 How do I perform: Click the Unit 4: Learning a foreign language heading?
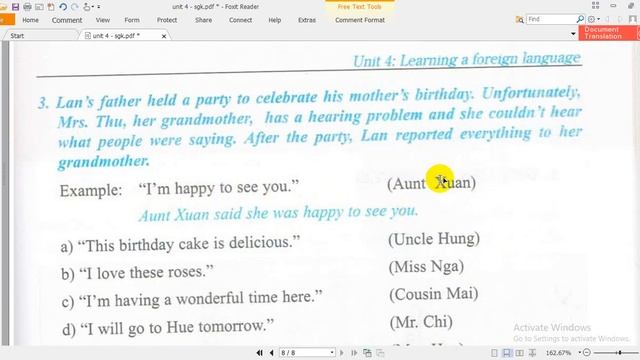point(467,60)
